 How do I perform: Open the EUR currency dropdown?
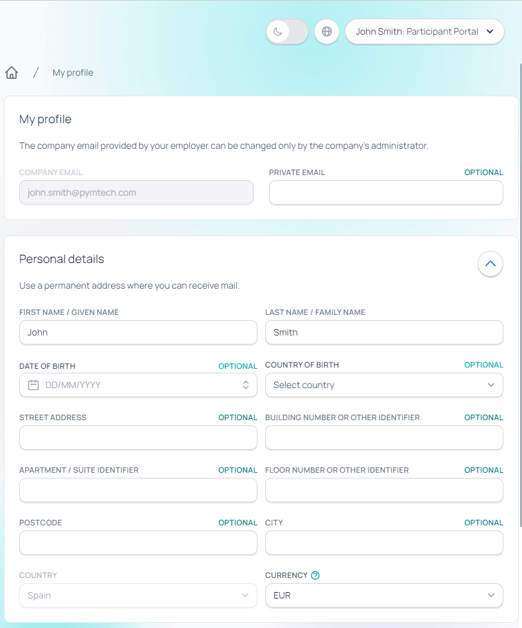[x=384, y=595]
